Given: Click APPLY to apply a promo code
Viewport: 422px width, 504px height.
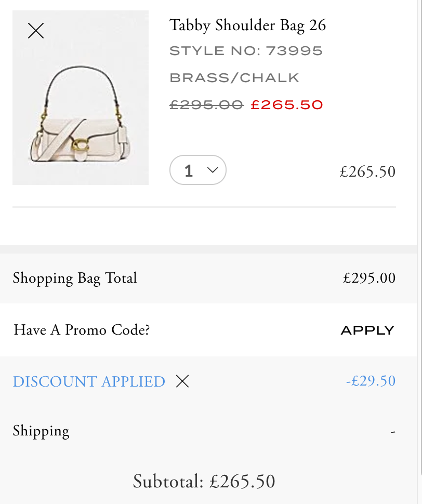Looking at the screenshot, I should pos(367,330).
